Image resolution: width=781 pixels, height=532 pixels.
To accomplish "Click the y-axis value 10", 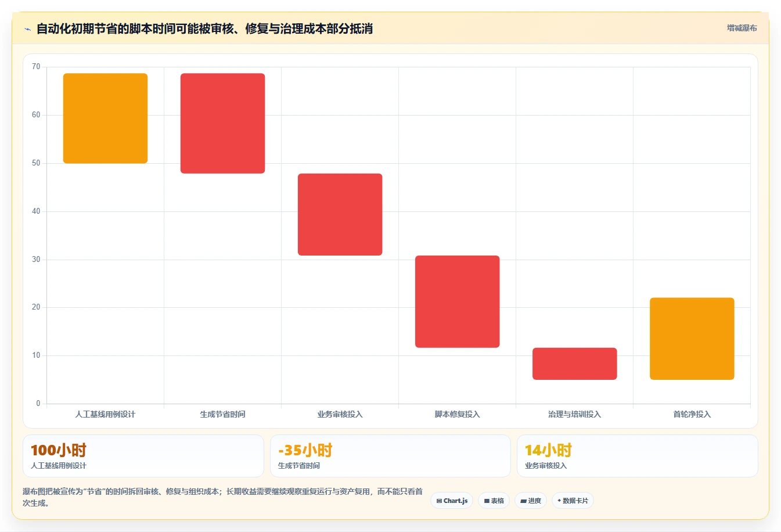I will click(36, 355).
